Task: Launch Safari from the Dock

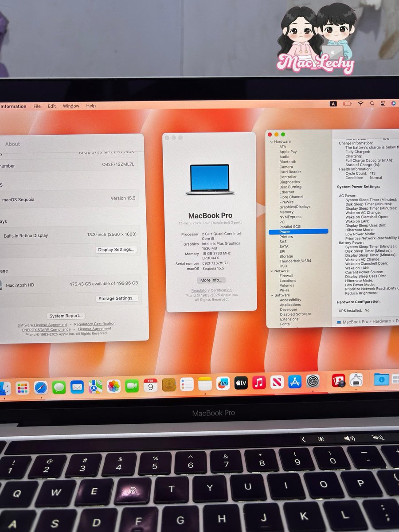Action: tap(41, 387)
